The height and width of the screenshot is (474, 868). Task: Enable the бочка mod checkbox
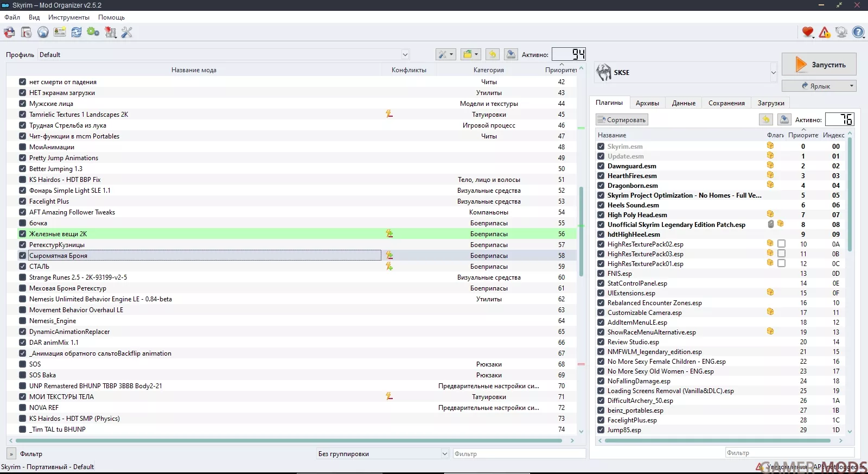click(22, 223)
